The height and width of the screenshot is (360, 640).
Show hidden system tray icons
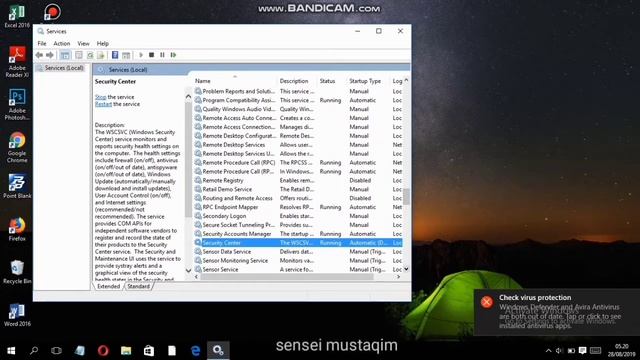click(x=548, y=351)
